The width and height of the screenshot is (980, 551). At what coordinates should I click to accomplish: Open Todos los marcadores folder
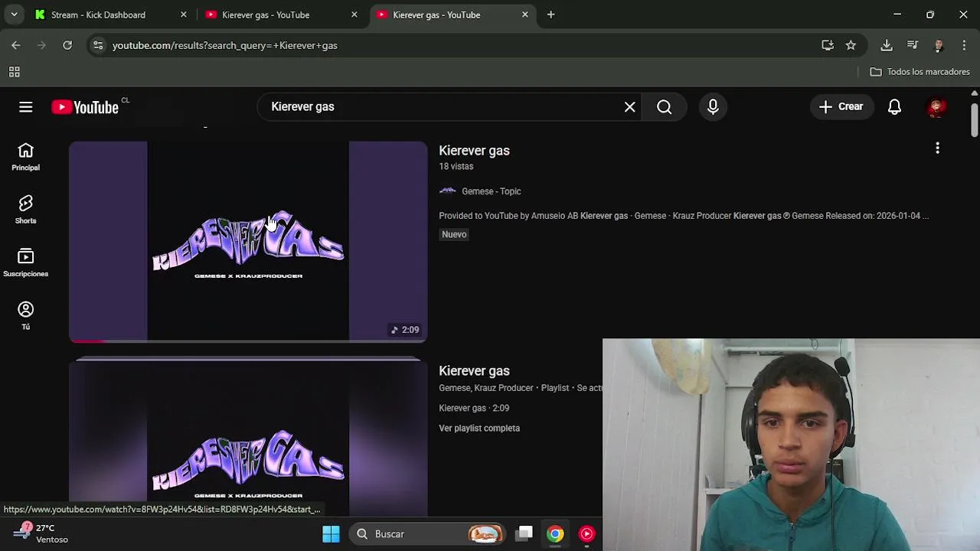click(920, 72)
